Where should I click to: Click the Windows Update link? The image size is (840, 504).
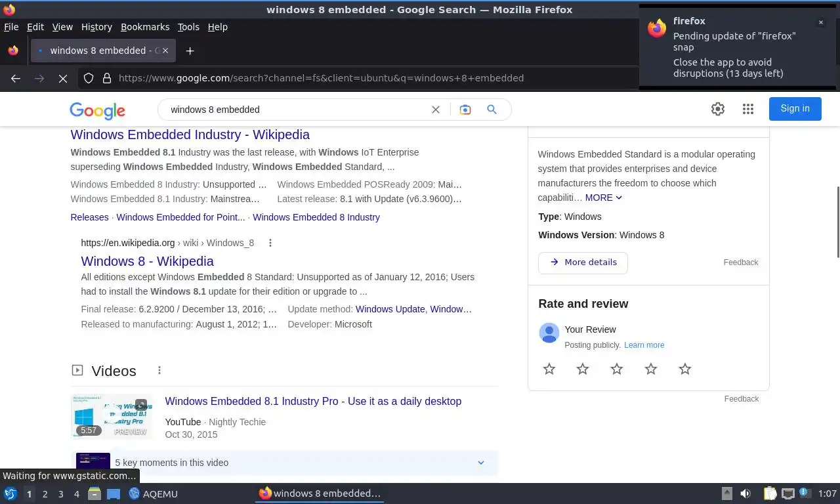coord(390,309)
